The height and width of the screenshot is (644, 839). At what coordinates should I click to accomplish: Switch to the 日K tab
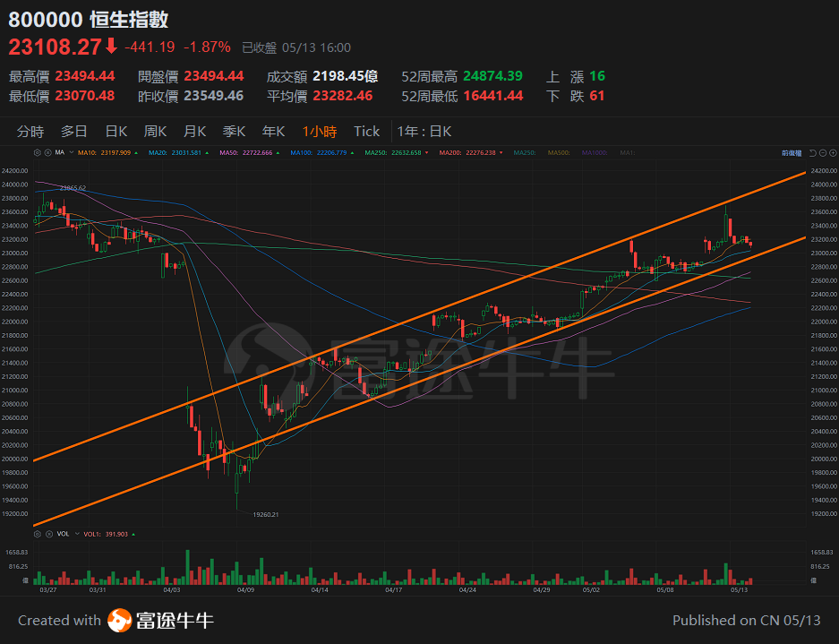pos(116,131)
